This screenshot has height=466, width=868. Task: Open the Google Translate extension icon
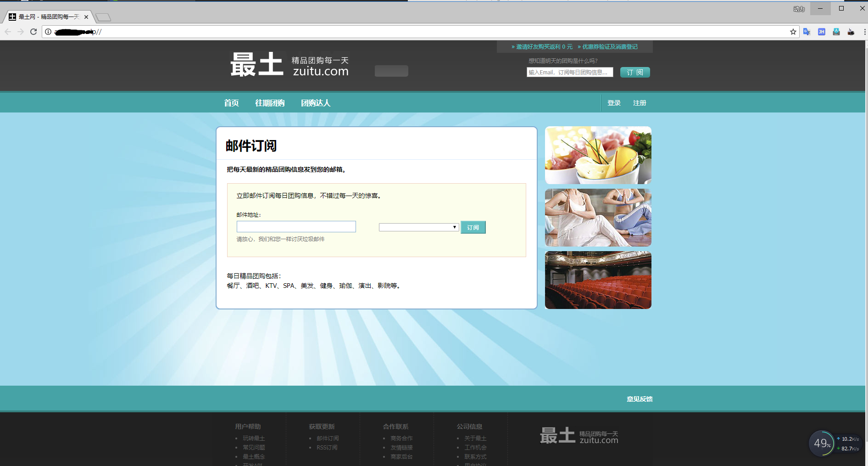click(x=807, y=32)
